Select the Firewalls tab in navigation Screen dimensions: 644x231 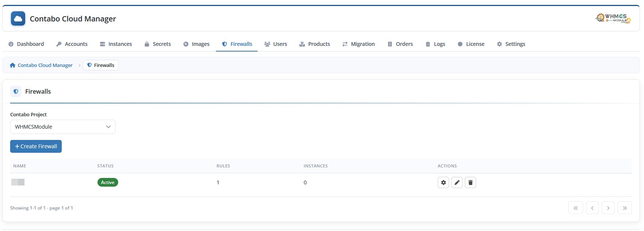click(x=237, y=44)
